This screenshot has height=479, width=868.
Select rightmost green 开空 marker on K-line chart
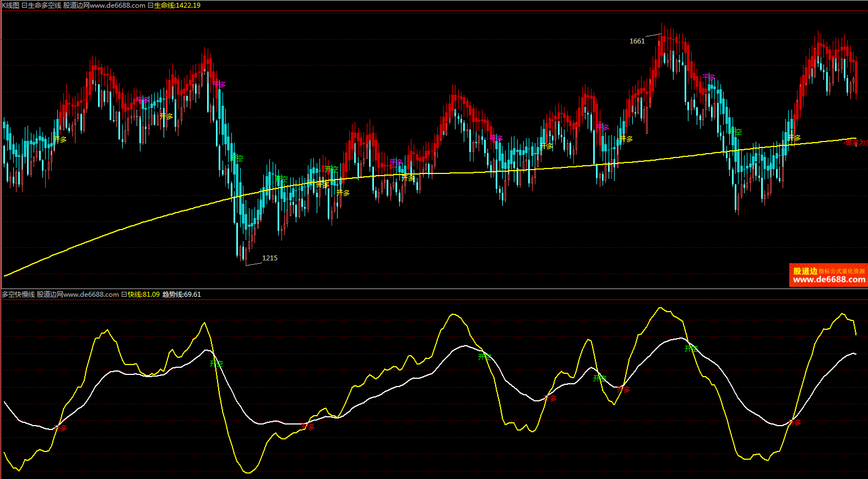pos(735,132)
